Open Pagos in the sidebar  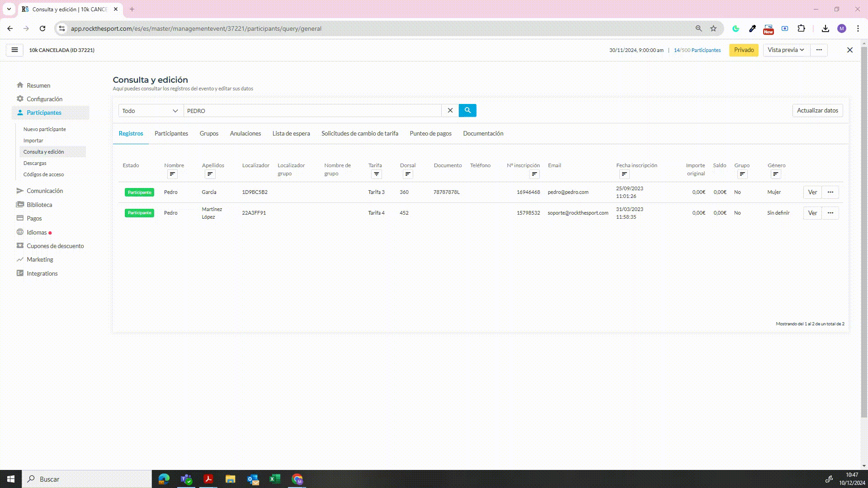coord(34,218)
